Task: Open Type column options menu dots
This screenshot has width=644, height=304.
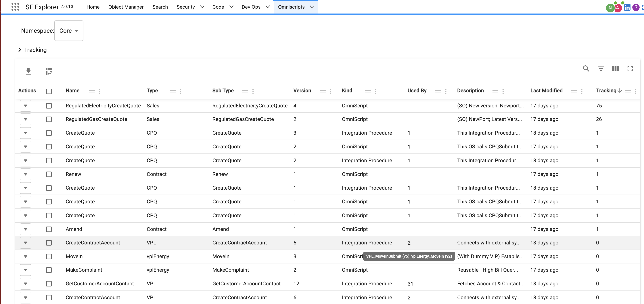Action: coord(180,91)
